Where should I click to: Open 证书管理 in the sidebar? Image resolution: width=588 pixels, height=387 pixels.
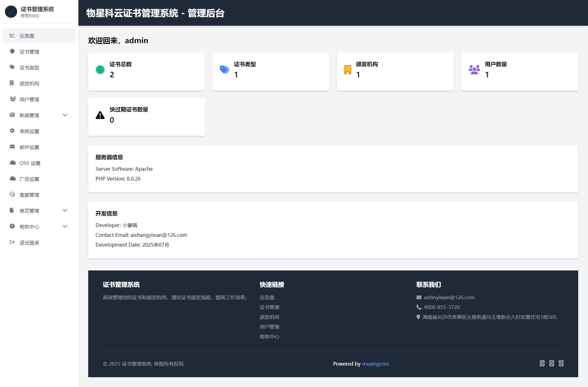[39, 52]
